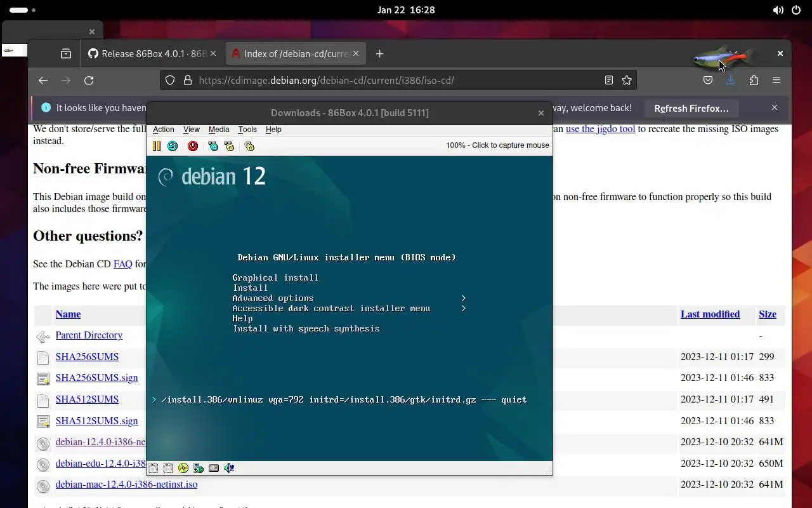Sort listing by Name
Screen dimensions: 812x508
68,314
